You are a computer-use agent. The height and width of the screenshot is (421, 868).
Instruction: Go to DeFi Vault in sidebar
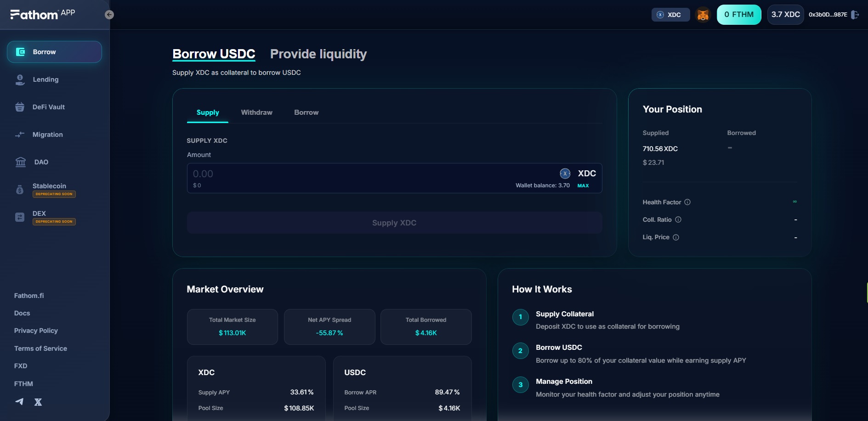click(48, 107)
